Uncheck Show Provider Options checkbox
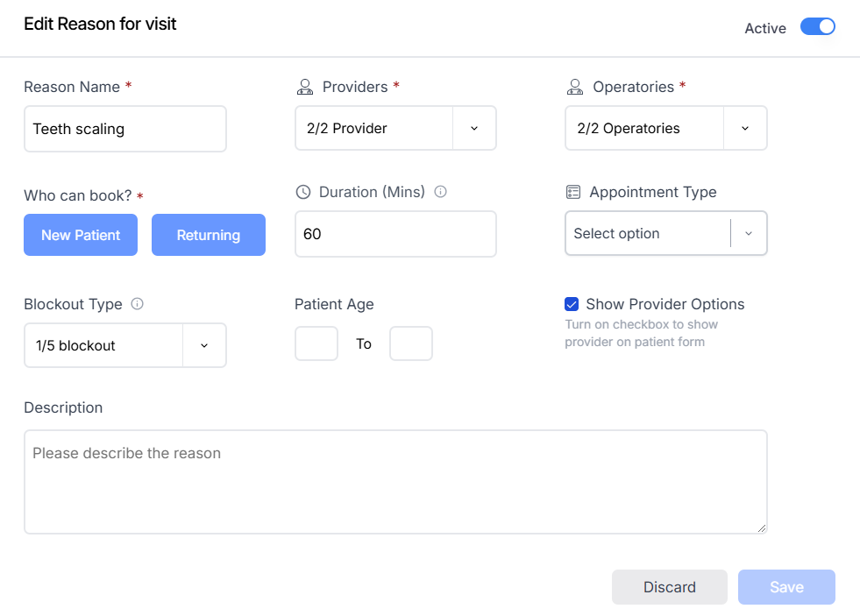Viewport: 860px width, 616px height. [x=572, y=304]
